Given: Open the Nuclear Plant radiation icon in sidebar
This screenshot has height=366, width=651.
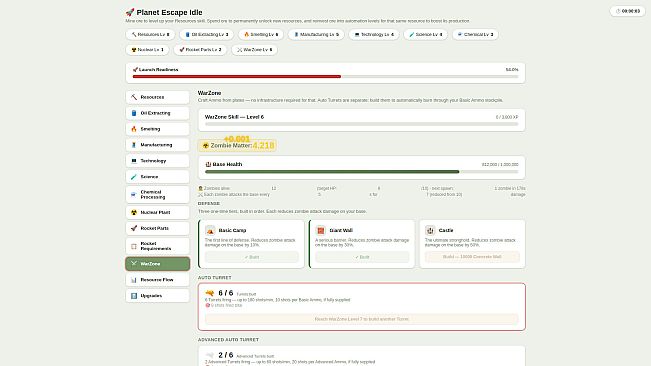Looking at the screenshot, I should tap(134, 212).
